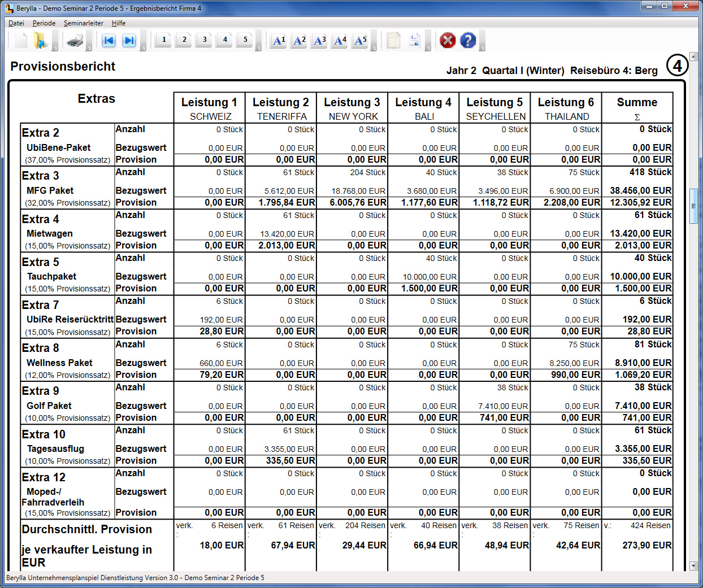Select page 2 toolbar button
Image resolution: width=703 pixels, height=588 pixels.
[x=184, y=40]
